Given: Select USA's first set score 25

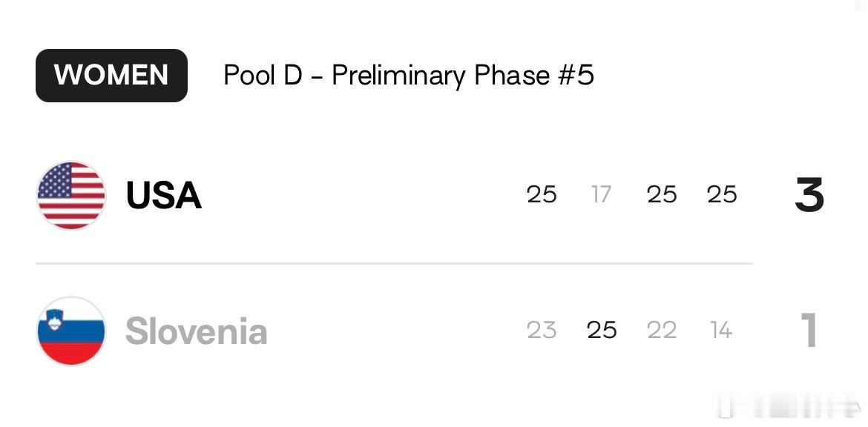Looking at the screenshot, I should [x=542, y=195].
